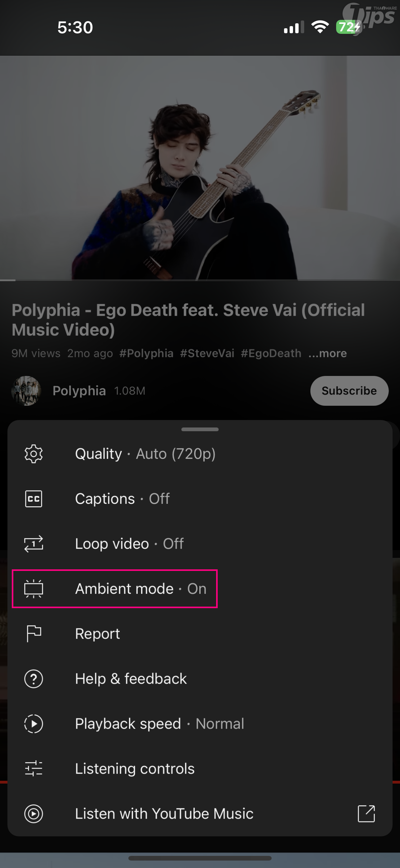Subscribe to the Polyphia channel
400x868 pixels.
(349, 391)
